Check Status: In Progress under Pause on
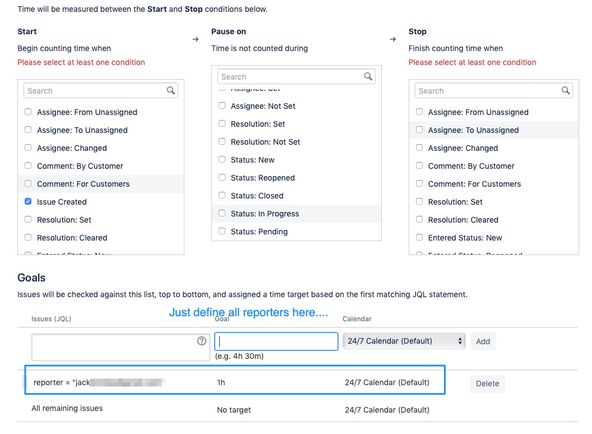Viewport: 592px width, 434px height. click(x=222, y=213)
